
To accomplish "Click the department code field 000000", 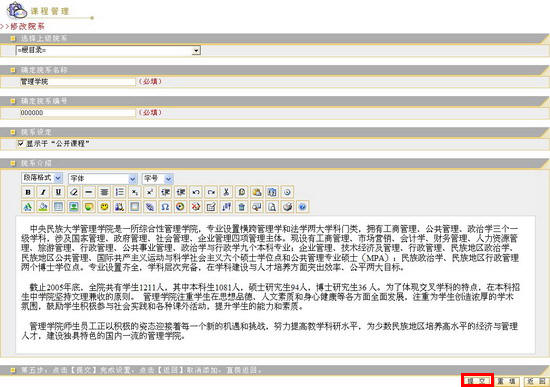I will pos(77,113).
